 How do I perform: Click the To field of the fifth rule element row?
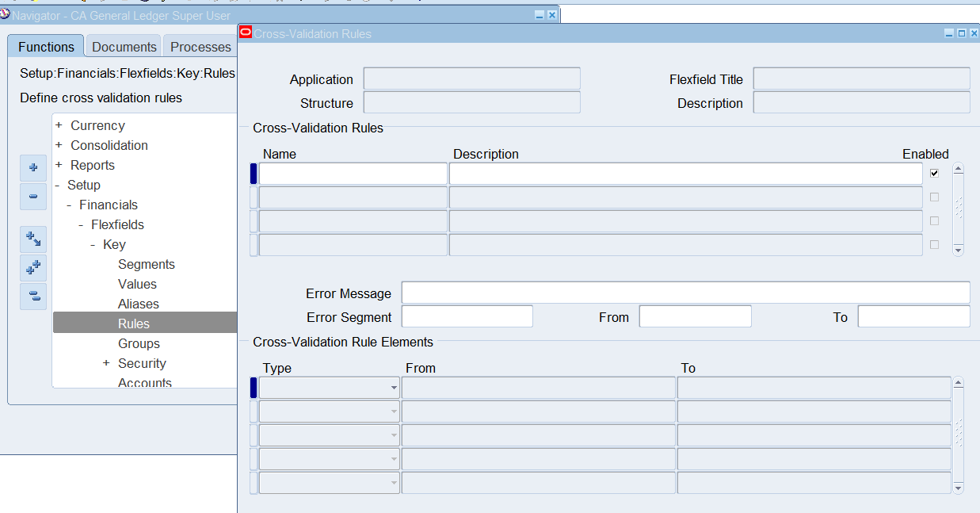[x=814, y=483]
